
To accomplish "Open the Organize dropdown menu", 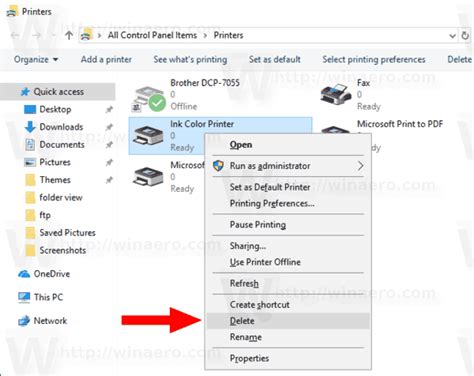I will [x=36, y=60].
